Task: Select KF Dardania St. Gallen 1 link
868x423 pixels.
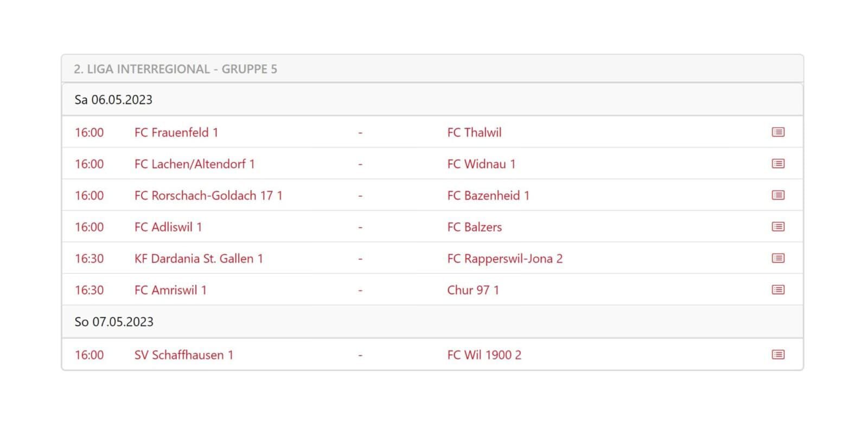Action: 199,258
